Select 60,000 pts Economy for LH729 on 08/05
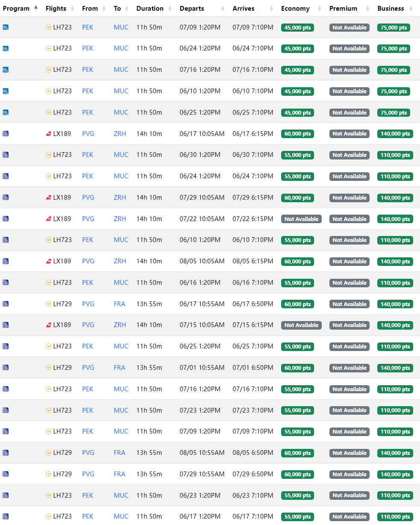Viewport: 420px width, 525px height. [x=297, y=453]
